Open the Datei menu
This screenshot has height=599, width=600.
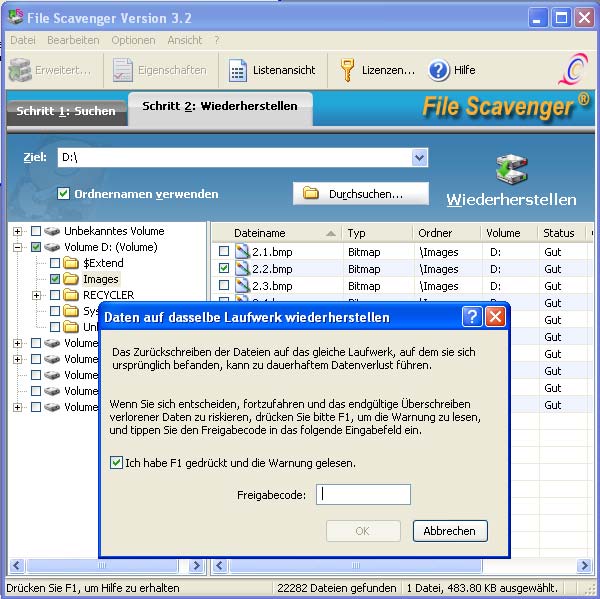tap(23, 40)
